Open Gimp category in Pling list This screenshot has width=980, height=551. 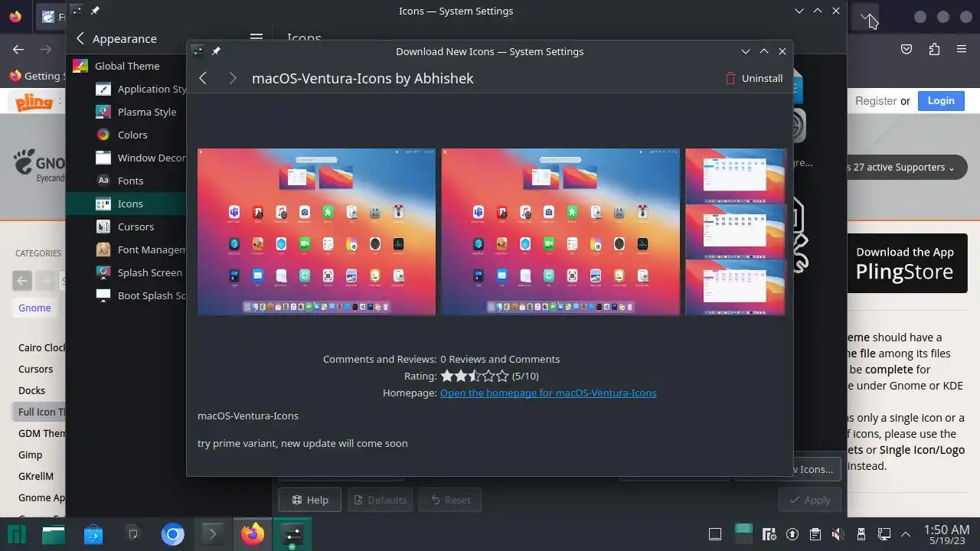[31, 455]
